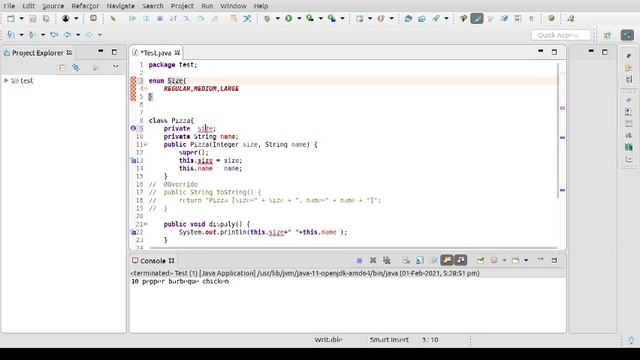This screenshot has height=360, width=640.
Task: Open the Refactor menu
Action: coord(85,6)
